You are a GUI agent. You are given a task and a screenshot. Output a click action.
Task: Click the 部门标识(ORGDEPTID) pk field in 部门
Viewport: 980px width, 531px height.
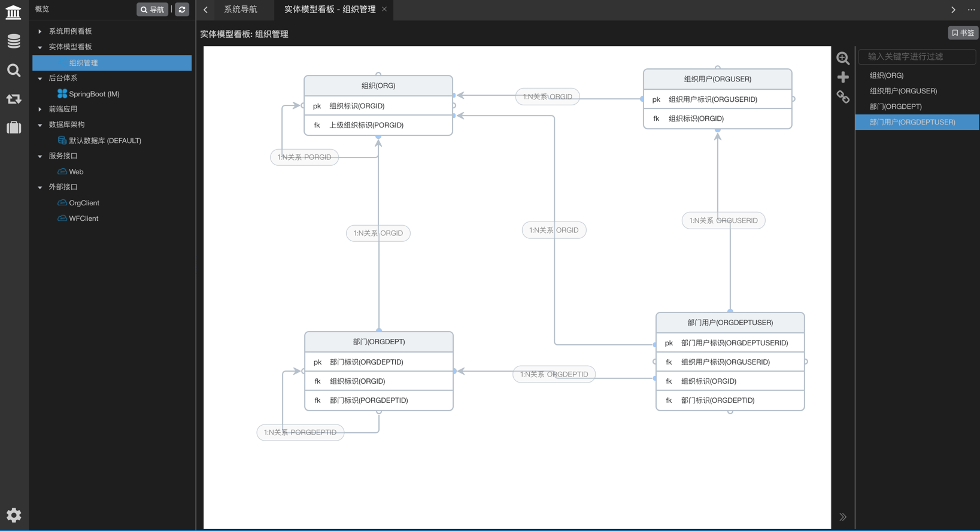tap(379, 362)
